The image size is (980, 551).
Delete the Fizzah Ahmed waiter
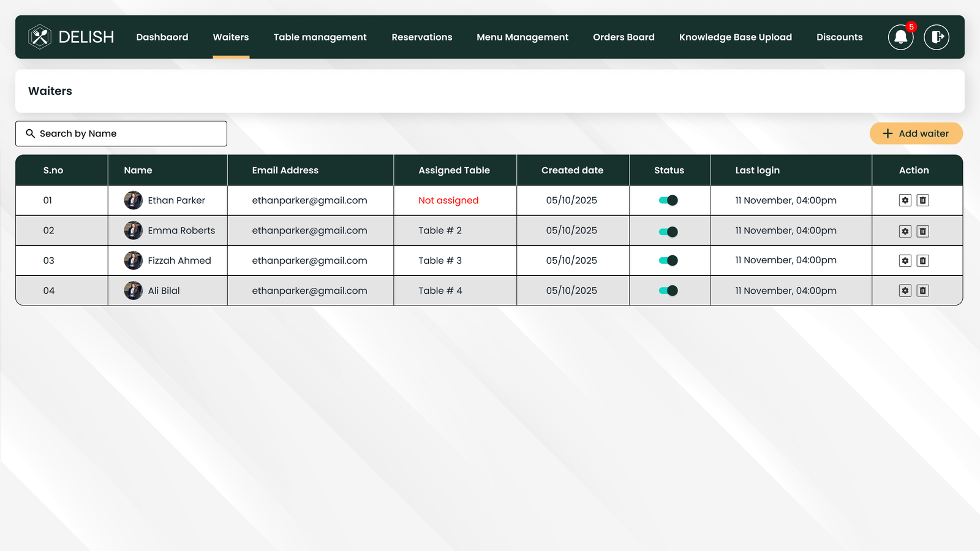coord(923,261)
